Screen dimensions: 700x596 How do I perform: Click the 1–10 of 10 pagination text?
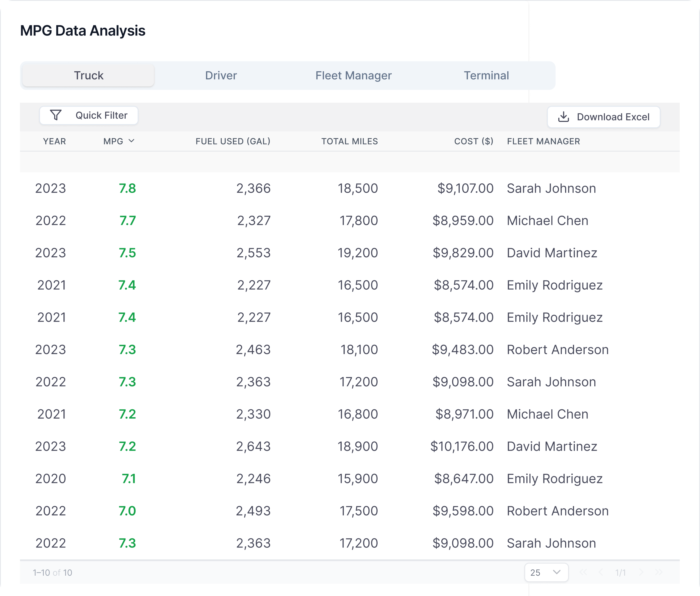[x=52, y=573]
